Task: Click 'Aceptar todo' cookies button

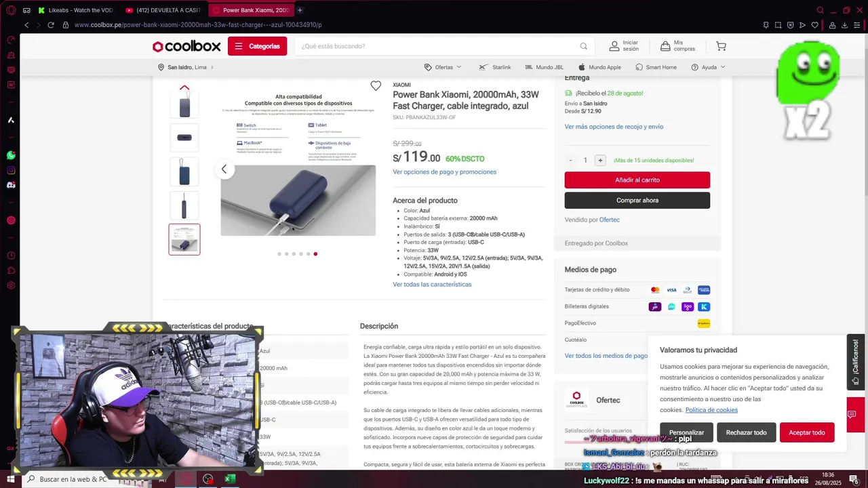Action: [807, 432]
